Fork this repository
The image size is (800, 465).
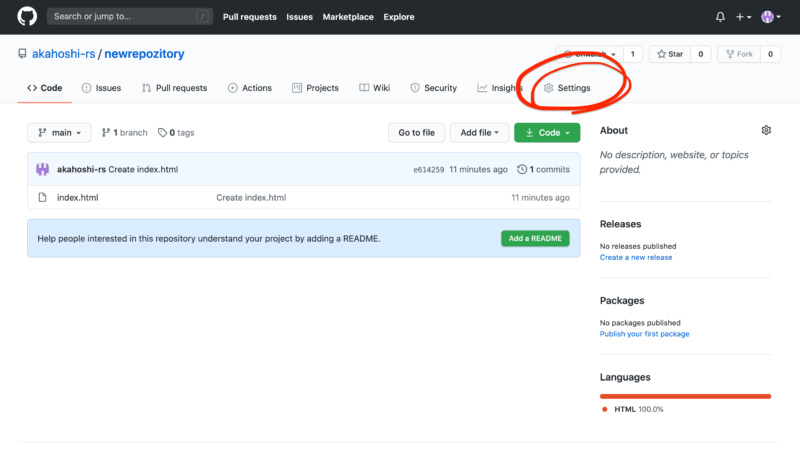coord(739,54)
